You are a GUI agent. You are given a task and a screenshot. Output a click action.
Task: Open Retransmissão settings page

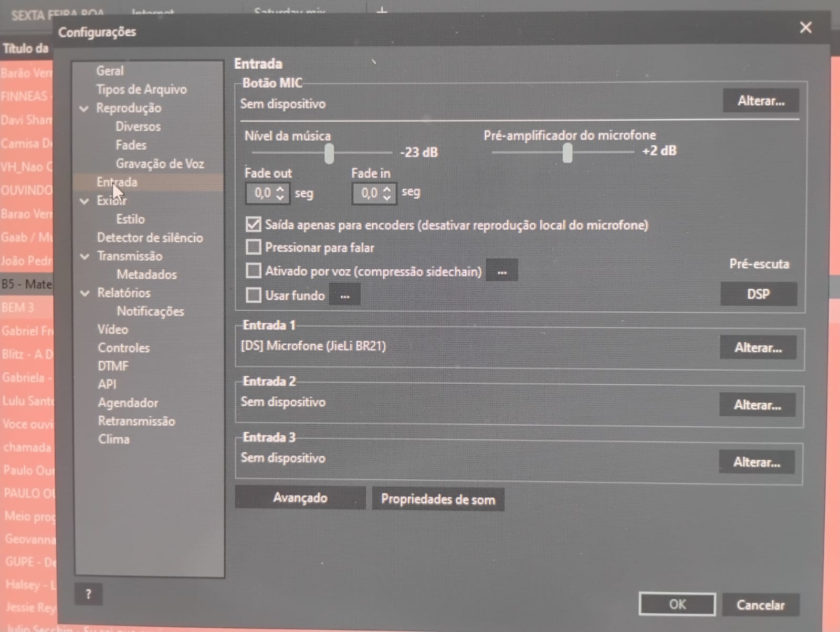point(136,421)
